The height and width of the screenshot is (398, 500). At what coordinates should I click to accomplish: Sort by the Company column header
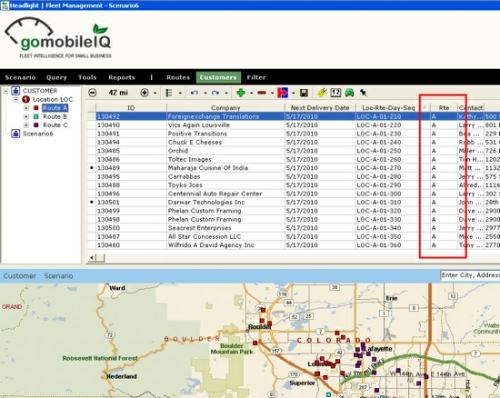click(x=225, y=108)
